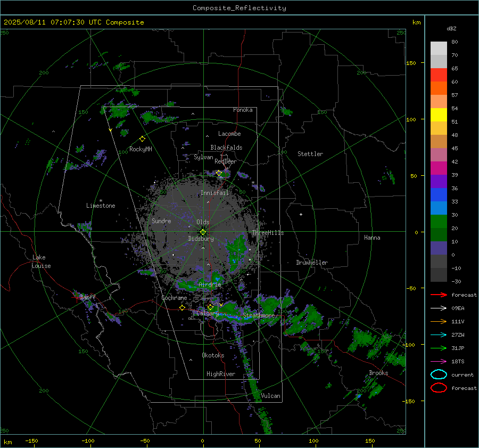
Task: Click the Ponoka label
Action: pos(243,110)
